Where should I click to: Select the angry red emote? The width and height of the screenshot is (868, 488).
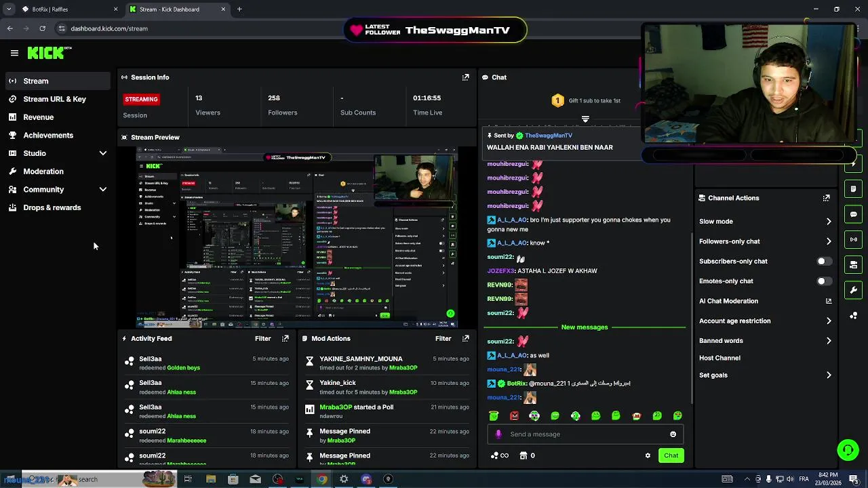[514, 415]
